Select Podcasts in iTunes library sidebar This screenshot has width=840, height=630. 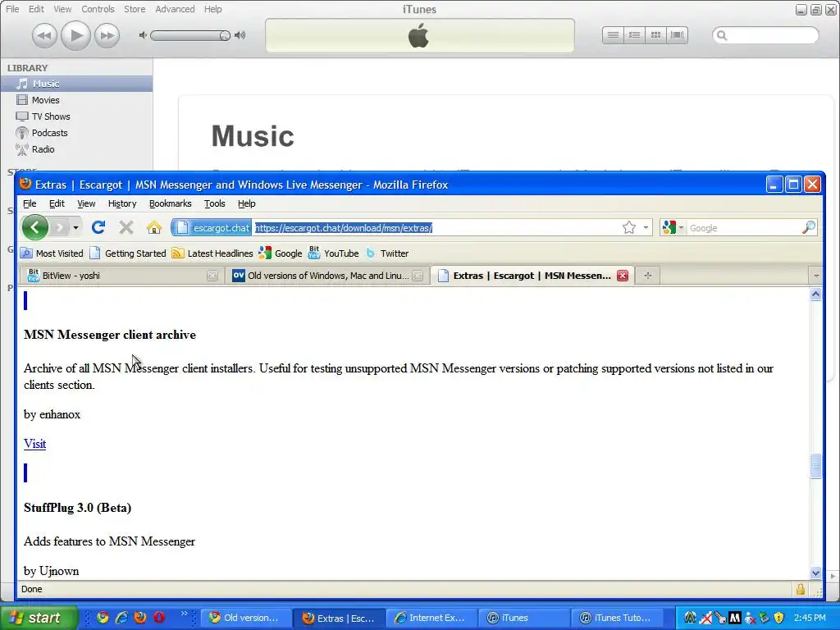76,133
